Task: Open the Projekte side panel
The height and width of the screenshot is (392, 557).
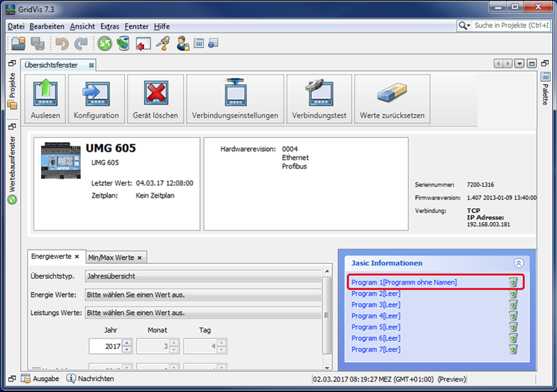Action: point(13,91)
